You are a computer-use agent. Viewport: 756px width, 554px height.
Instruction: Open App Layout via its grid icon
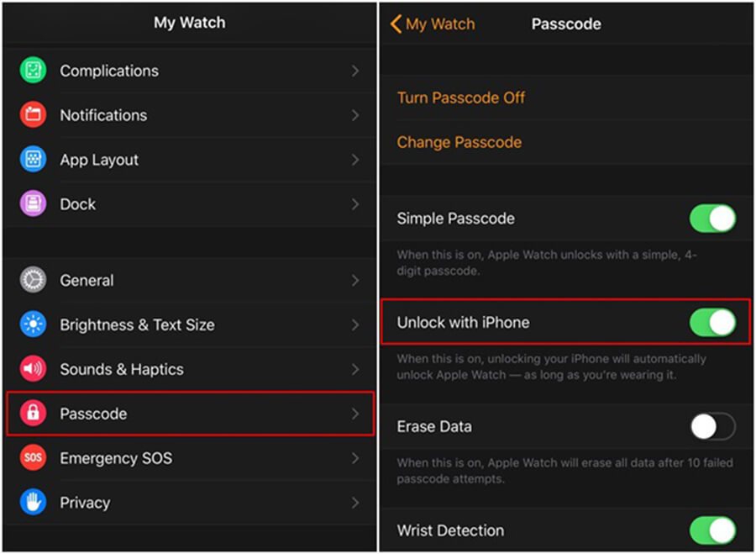(x=32, y=160)
